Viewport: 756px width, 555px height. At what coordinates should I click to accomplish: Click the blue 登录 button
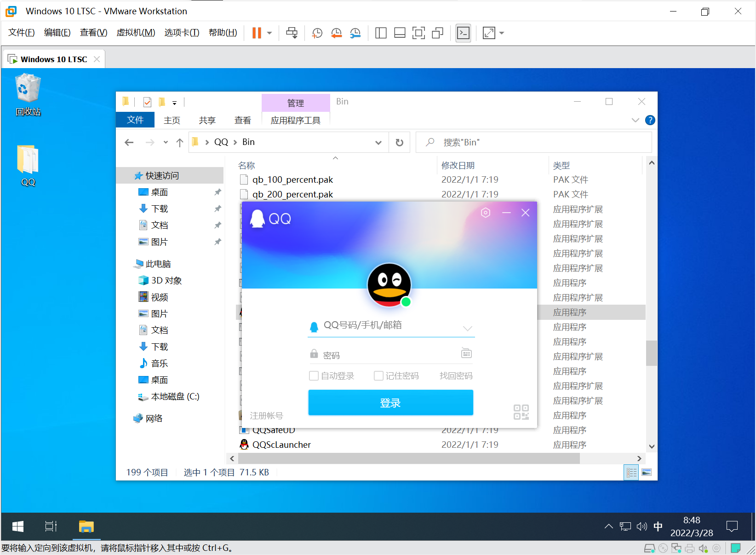[x=390, y=403]
